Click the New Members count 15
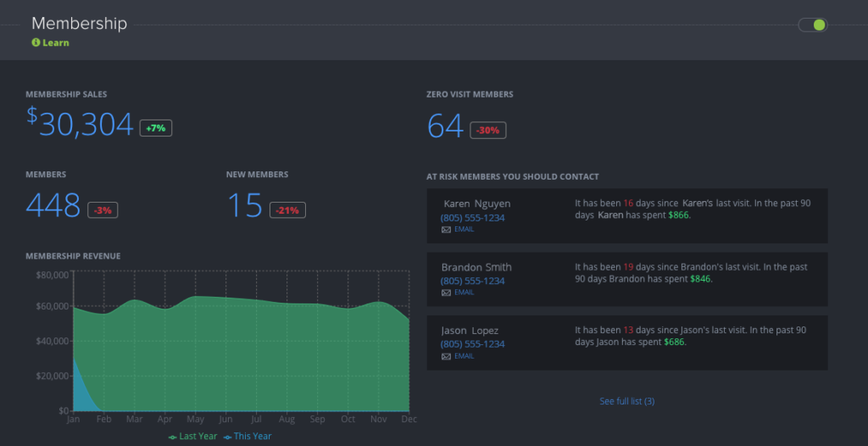This screenshot has width=868, height=446. 245,205
